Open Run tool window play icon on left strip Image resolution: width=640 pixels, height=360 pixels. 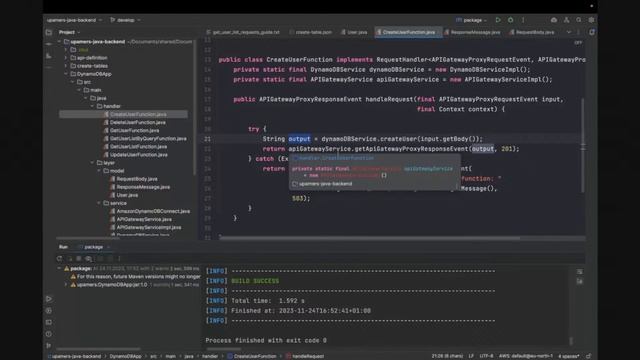pos(49,299)
